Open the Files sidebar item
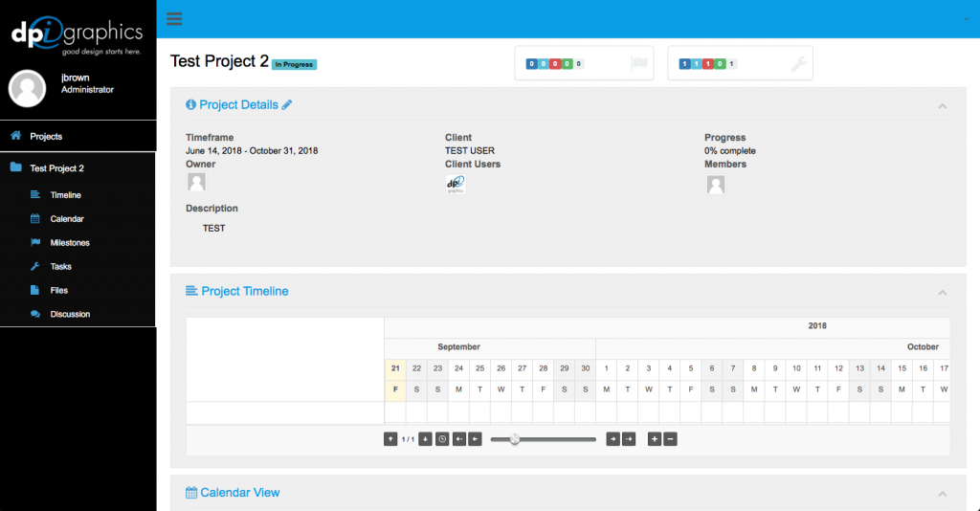 pyautogui.click(x=58, y=290)
